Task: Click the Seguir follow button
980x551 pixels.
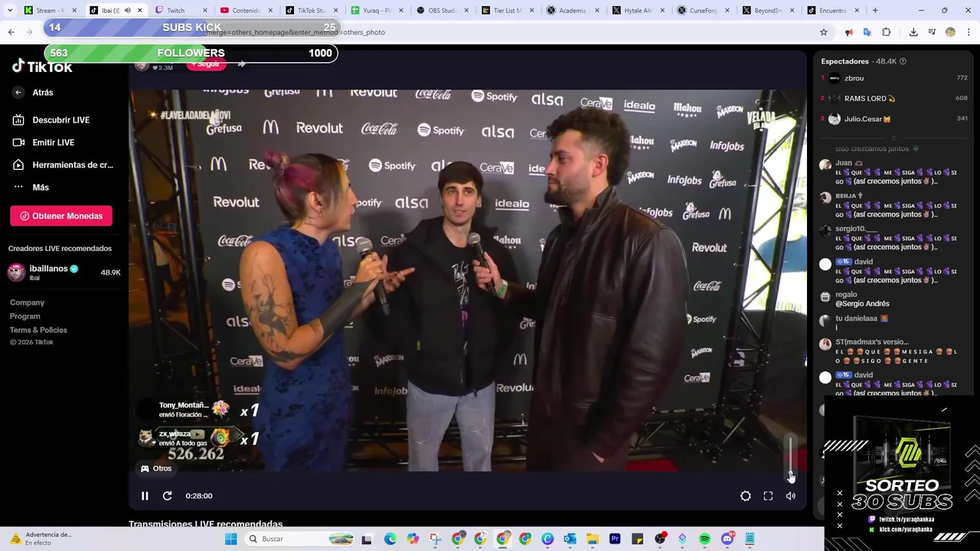Action: [206, 64]
